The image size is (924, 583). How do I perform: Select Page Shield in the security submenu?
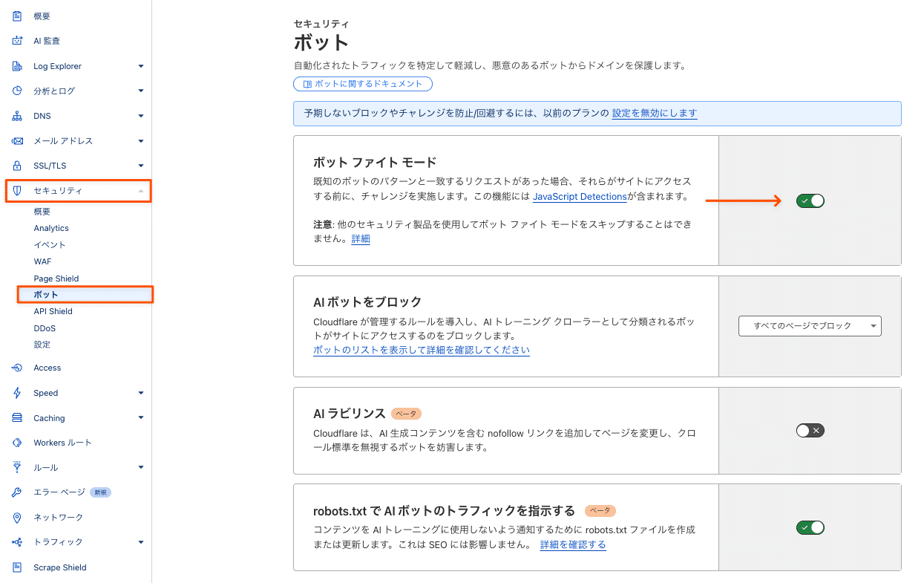pos(54,278)
